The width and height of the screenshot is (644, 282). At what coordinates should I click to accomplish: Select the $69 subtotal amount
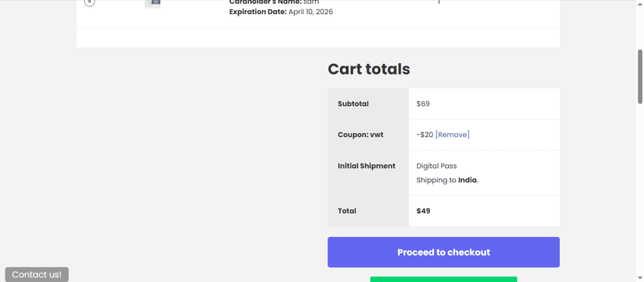coord(423,104)
